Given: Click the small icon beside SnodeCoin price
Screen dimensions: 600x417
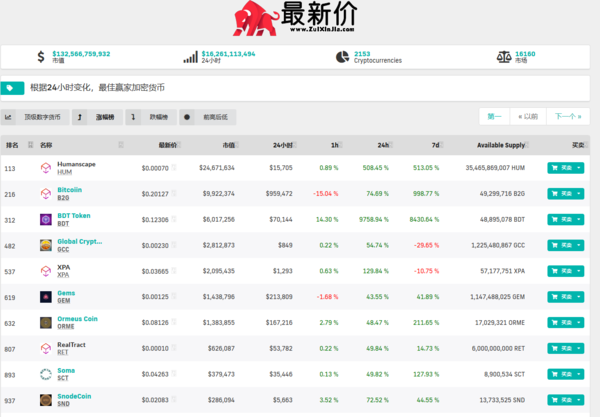Looking at the screenshot, I should (174, 399).
